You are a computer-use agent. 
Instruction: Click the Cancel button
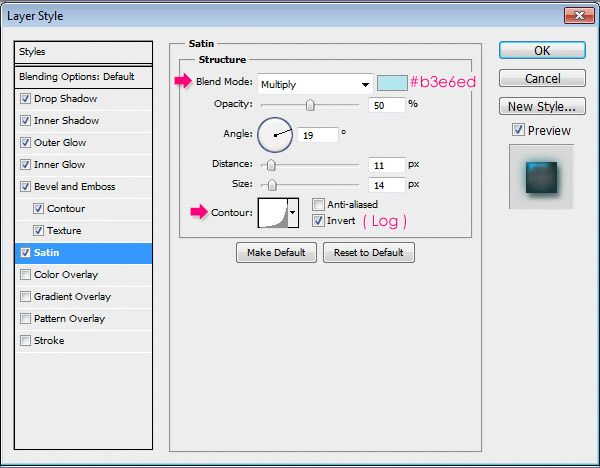[542, 78]
